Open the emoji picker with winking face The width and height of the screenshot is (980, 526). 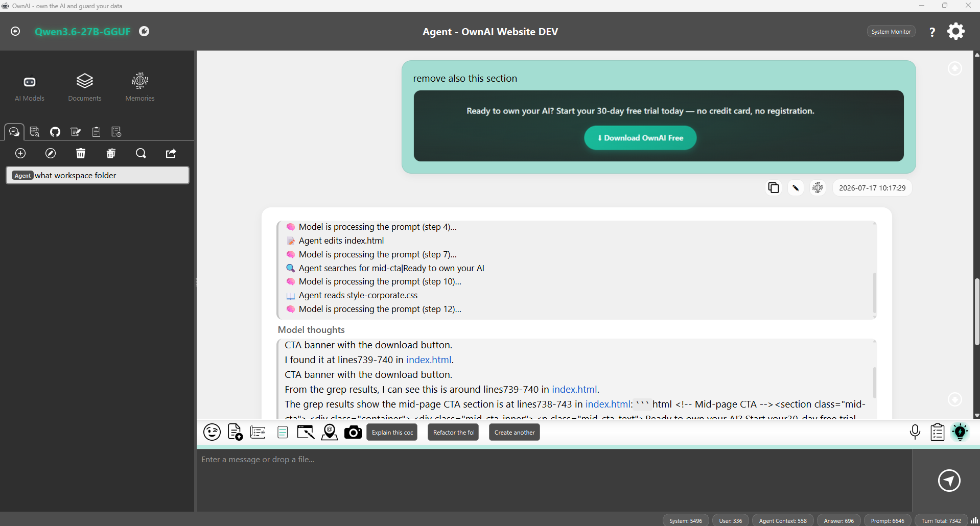pos(212,433)
